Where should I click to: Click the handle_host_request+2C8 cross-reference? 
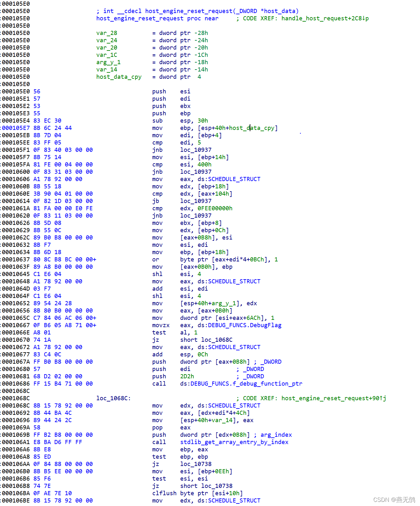(x=325, y=18)
